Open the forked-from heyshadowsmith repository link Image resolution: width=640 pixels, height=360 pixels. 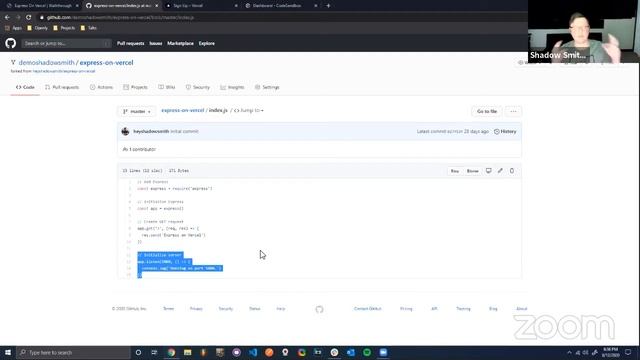(64, 71)
